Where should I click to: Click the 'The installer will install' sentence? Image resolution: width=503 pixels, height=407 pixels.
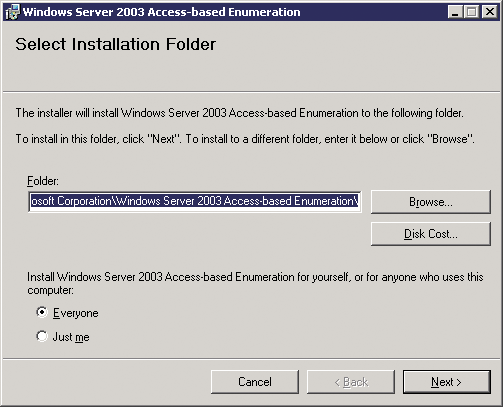coord(239,113)
